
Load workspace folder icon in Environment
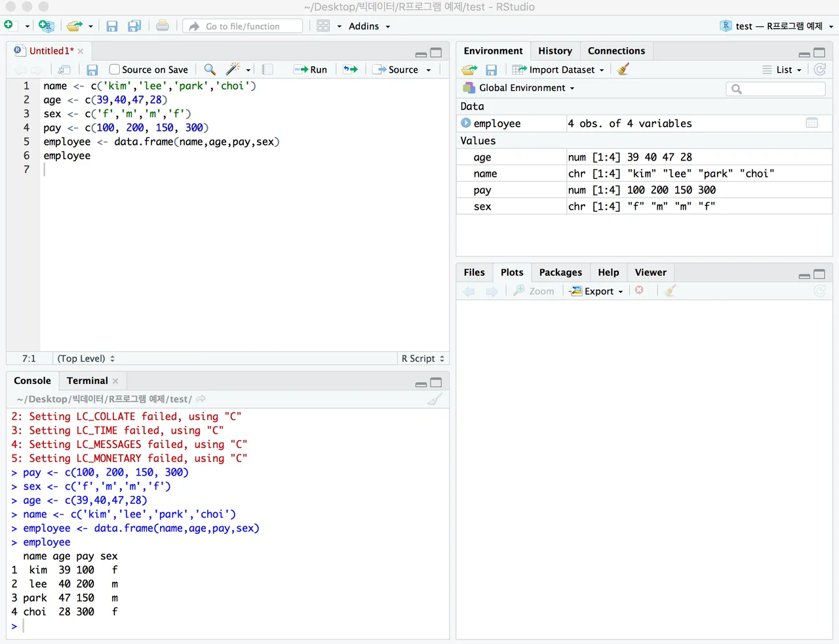point(469,69)
